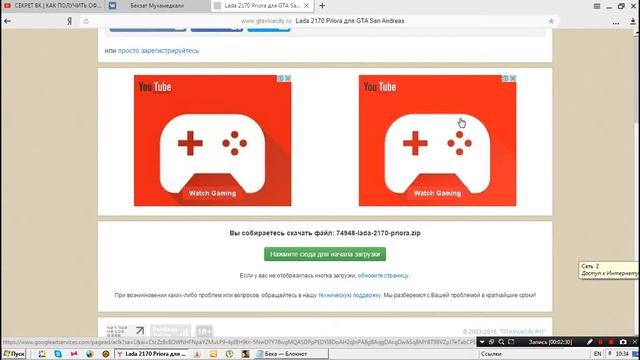Click the system clock showing 10:34
Screen dimensions: 640x360
[x=622, y=354]
